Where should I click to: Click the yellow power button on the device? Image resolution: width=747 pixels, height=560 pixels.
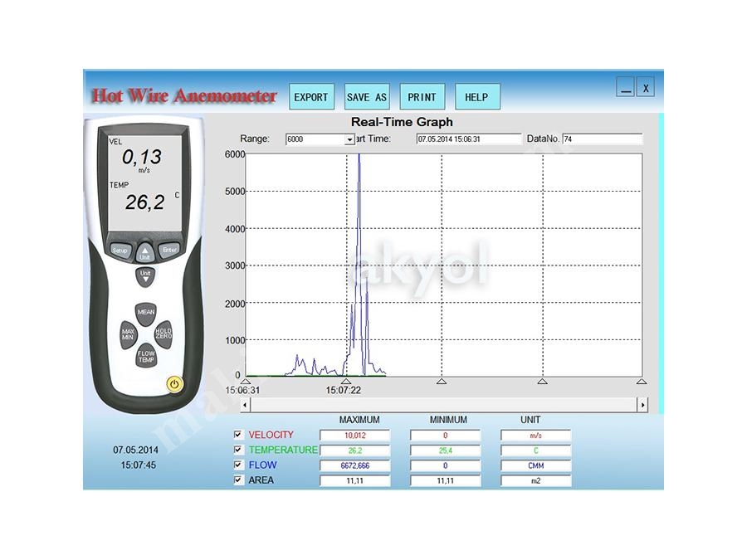[x=174, y=384]
